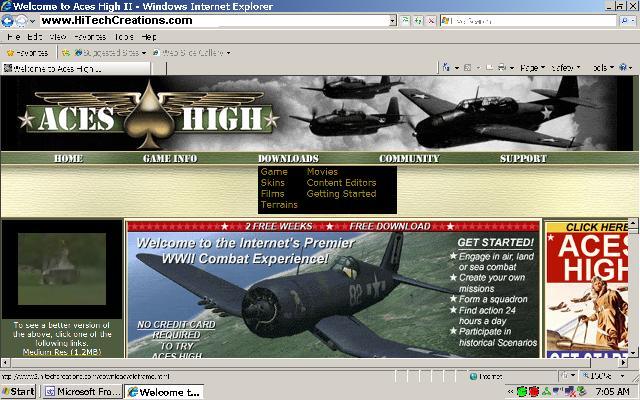Click the blue Help icon in command bar

[x=623, y=68]
